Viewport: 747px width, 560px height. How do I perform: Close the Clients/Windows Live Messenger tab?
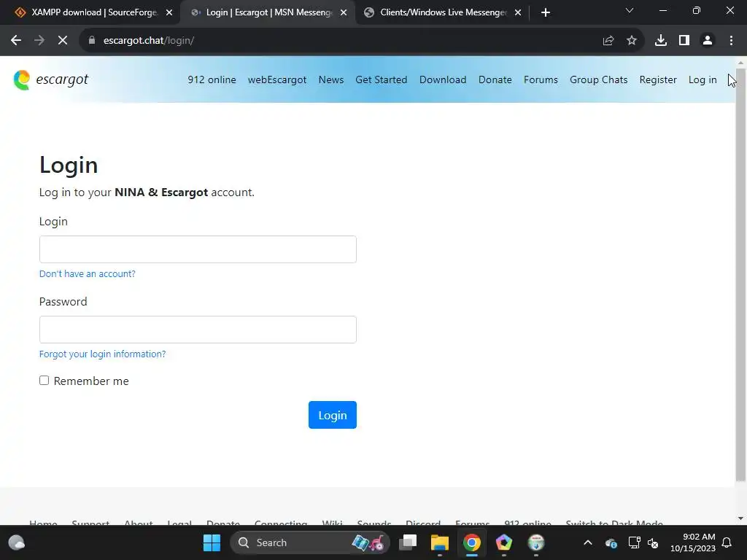pyautogui.click(x=519, y=13)
